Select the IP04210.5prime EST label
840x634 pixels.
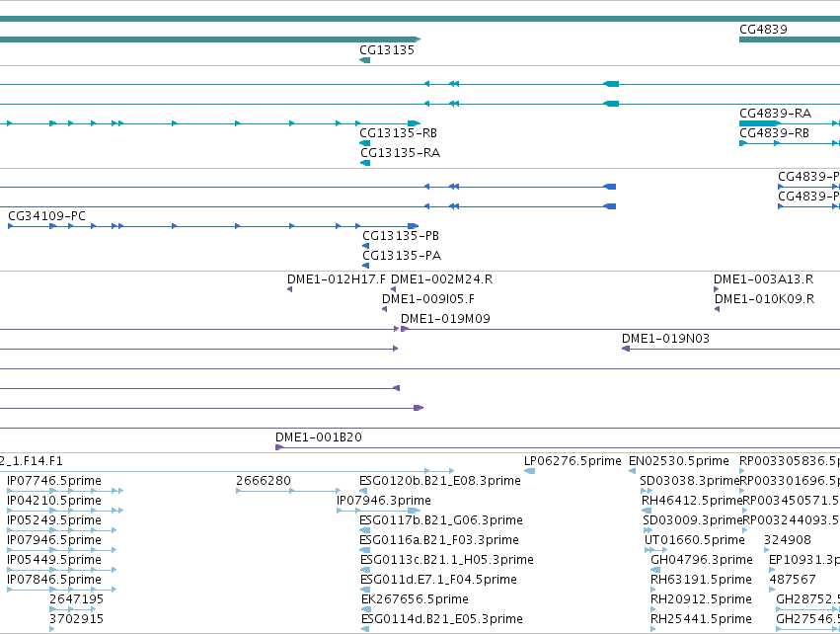coord(54,501)
